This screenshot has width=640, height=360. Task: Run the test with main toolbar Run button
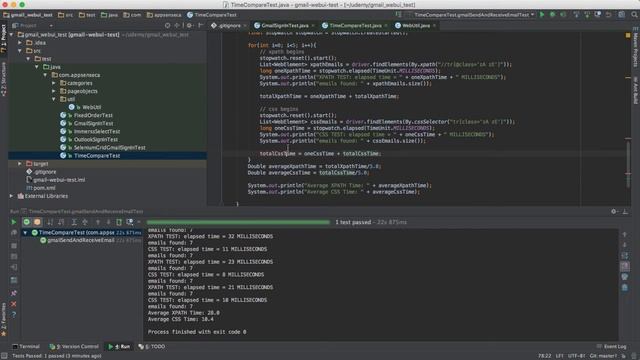[x=542, y=15]
